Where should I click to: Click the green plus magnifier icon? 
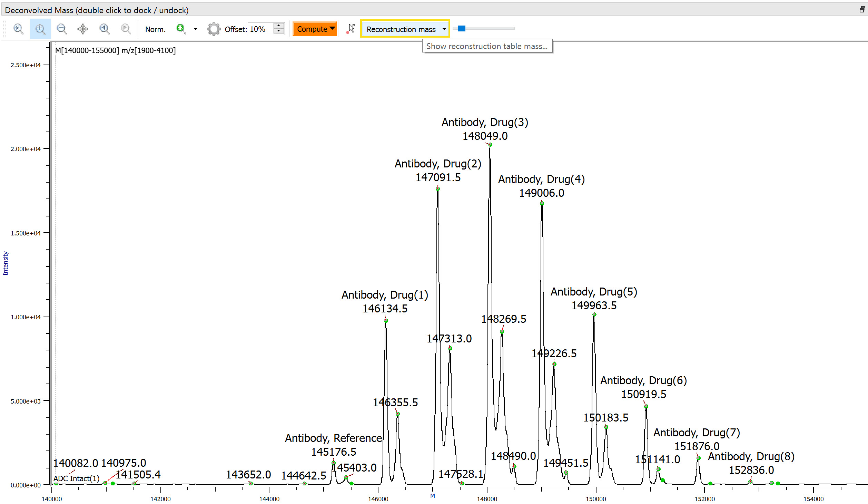click(x=181, y=29)
